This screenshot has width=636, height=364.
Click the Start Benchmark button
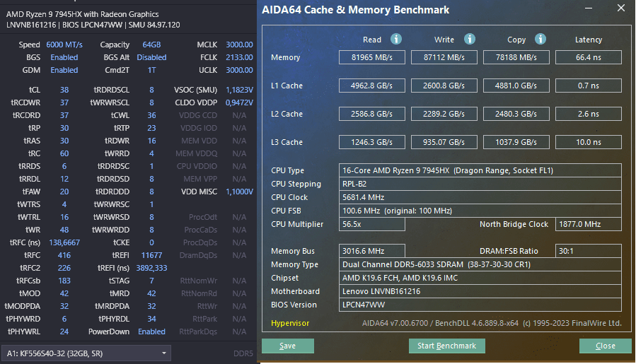click(446, 346)
